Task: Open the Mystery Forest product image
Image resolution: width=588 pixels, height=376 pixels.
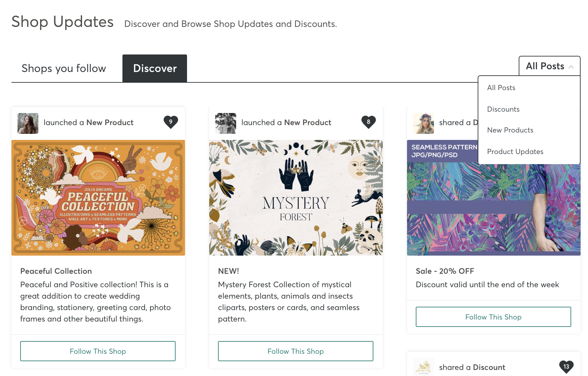Action: [x=296, y=198]
